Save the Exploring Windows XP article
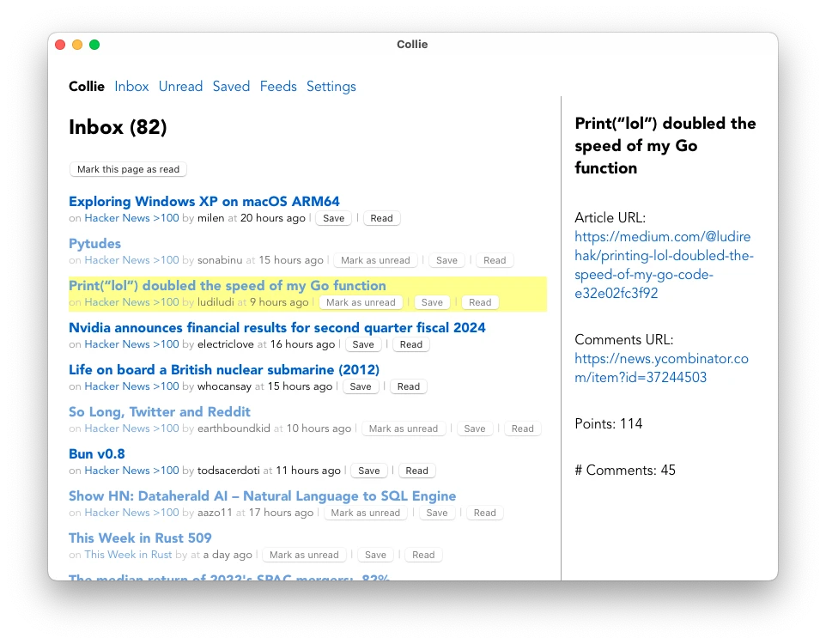The image size is (826, 644). tap(333, 218)
